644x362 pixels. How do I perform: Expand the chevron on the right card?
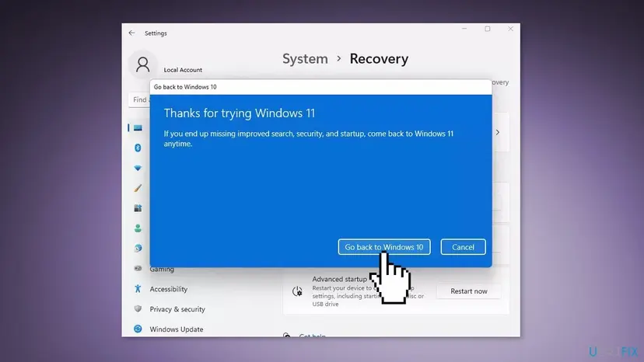coord(497,132)
